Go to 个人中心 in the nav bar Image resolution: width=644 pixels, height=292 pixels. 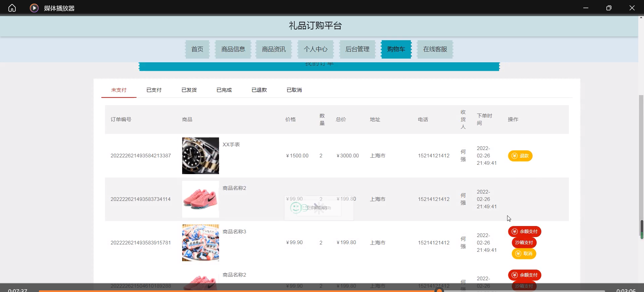pos(316,49)
